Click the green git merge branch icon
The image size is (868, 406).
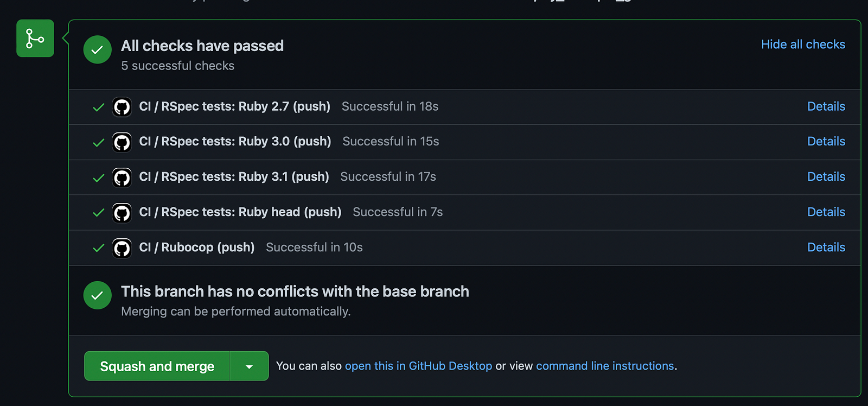(35, 39)
